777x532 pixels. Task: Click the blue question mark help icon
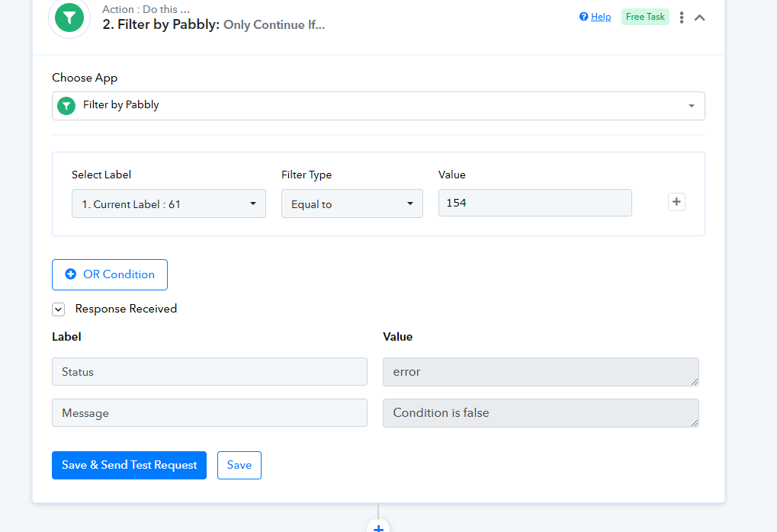click(x=584, y=17)
